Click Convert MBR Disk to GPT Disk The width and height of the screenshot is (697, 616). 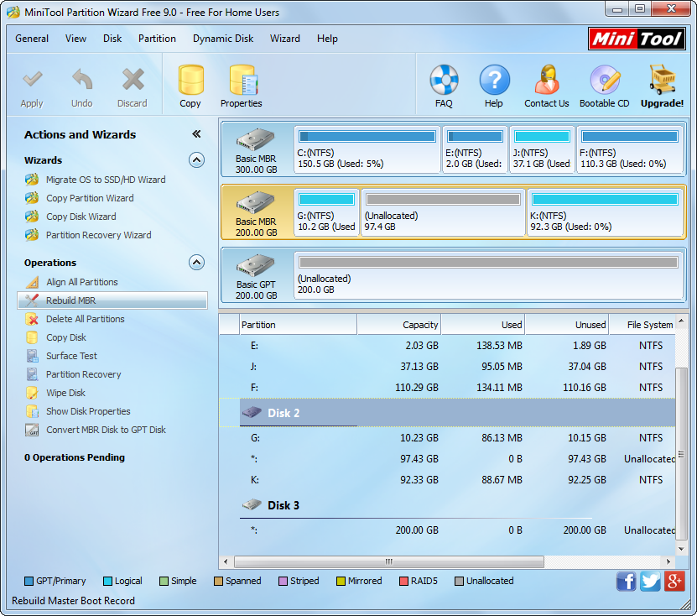[x=105, y=430]
